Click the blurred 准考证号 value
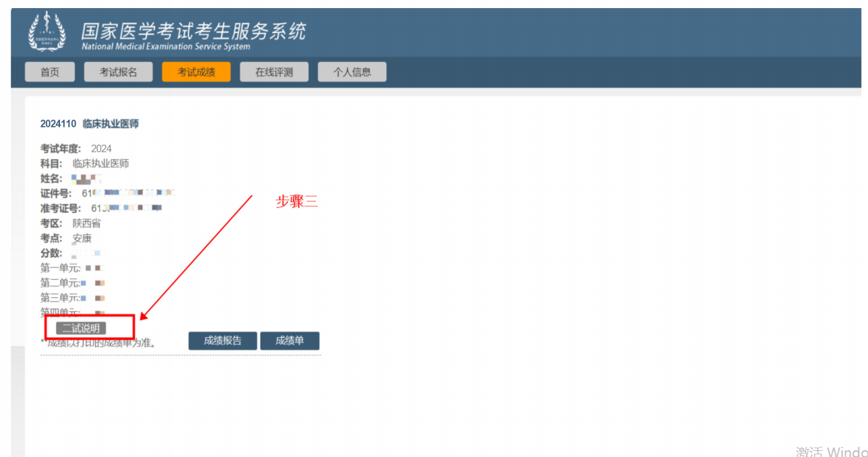The image size is (868, 457). pos(127,208)
